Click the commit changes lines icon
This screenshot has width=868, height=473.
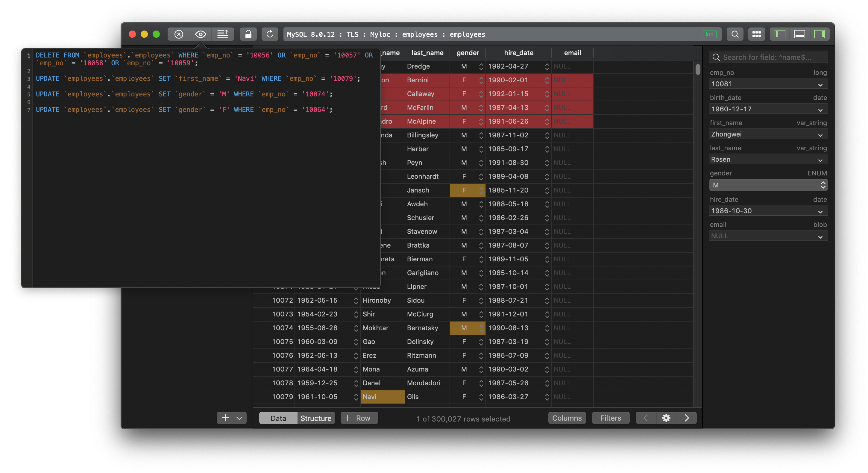[x=222, y=34]
